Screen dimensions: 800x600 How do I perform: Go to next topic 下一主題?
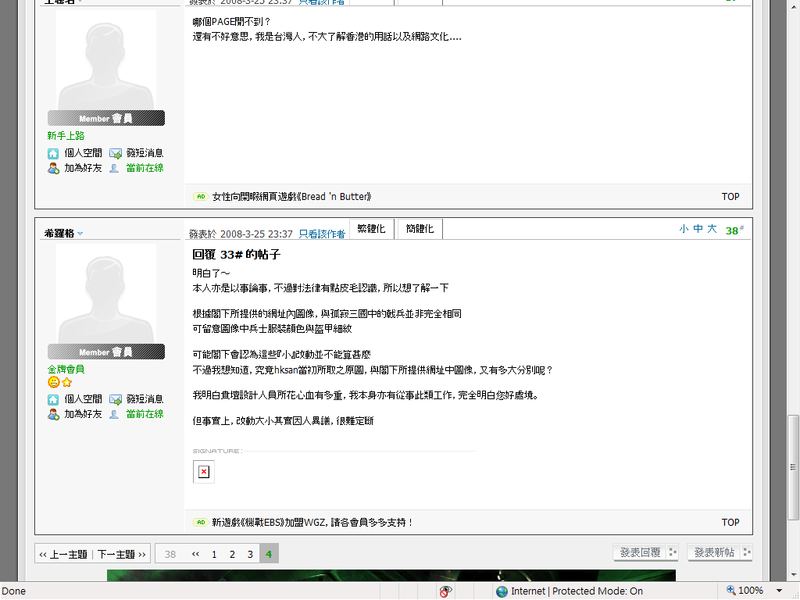coord(121,554)
